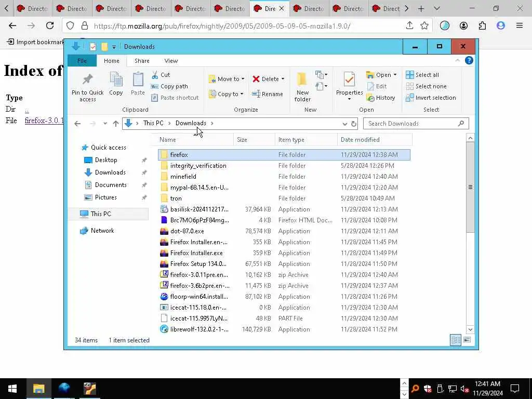This screenshot has height=399, width=532.
Task: Click Select none
Action: coord(427,86)
